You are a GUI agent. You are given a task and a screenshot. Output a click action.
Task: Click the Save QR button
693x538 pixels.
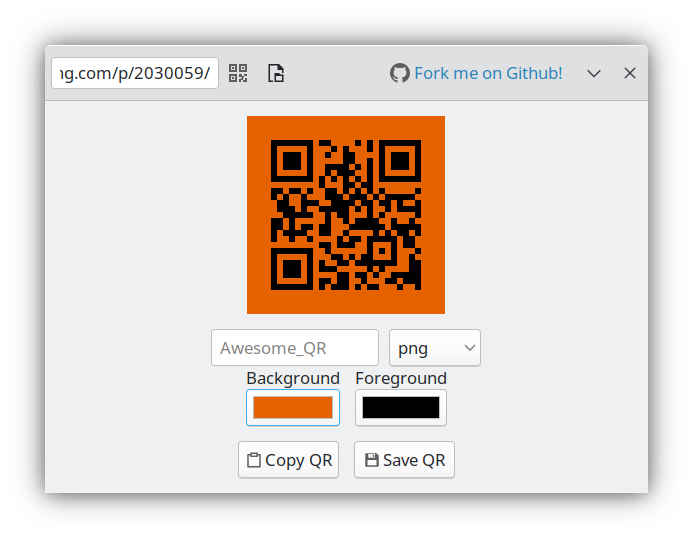pyautogui.click(x=404, y=460)
